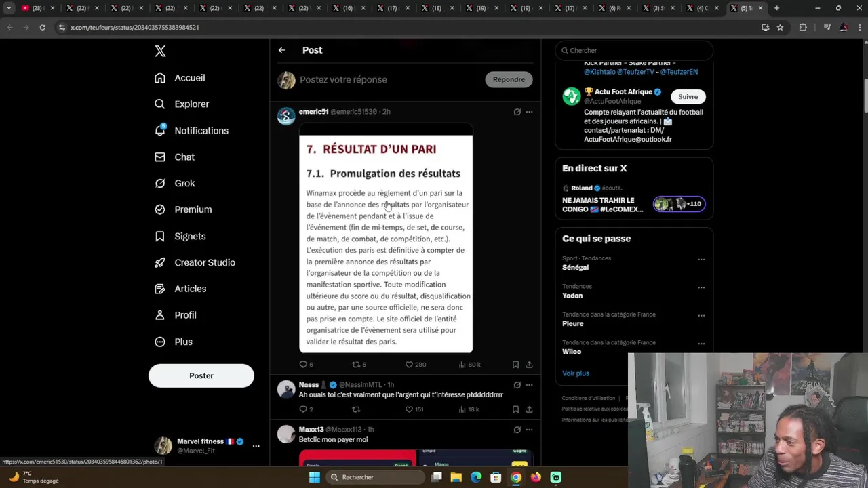
Task: Like emeric51's post
Action: pyautogui.click(x=415, y=365)
